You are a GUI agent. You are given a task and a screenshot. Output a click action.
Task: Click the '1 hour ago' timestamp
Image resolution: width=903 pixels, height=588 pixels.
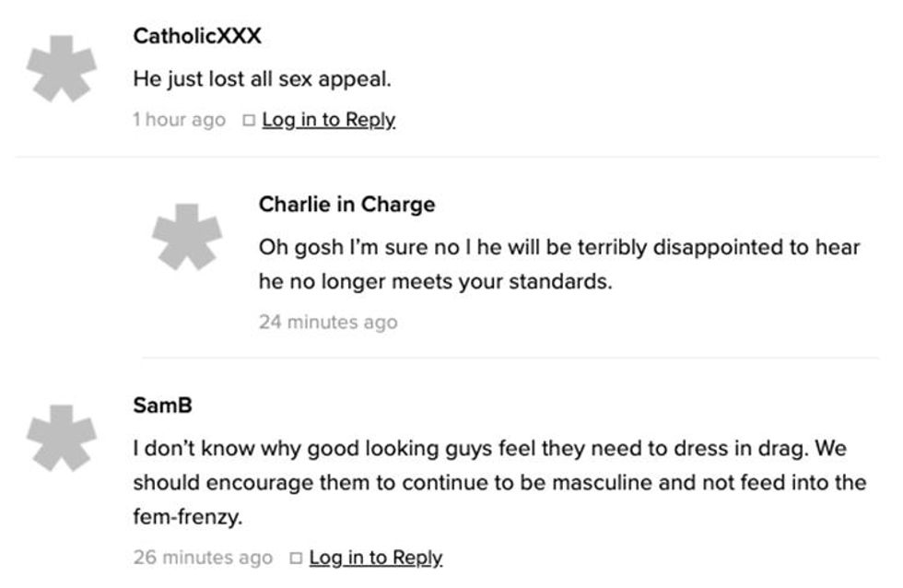(x=178, y=119)
